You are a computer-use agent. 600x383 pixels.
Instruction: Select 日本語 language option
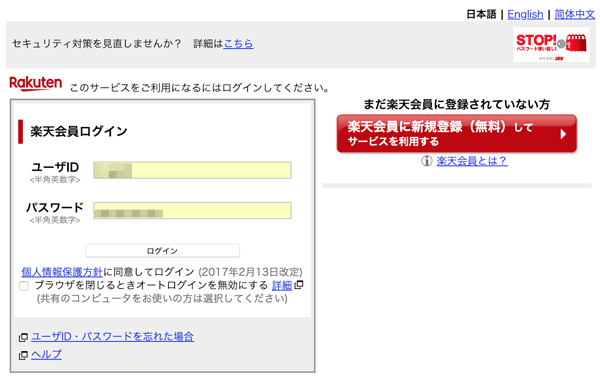tap(481, 15)
